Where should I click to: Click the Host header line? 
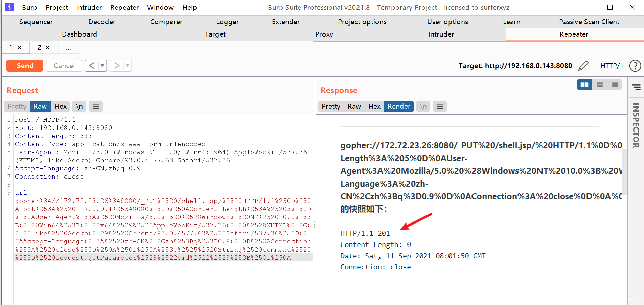(64, 128)
